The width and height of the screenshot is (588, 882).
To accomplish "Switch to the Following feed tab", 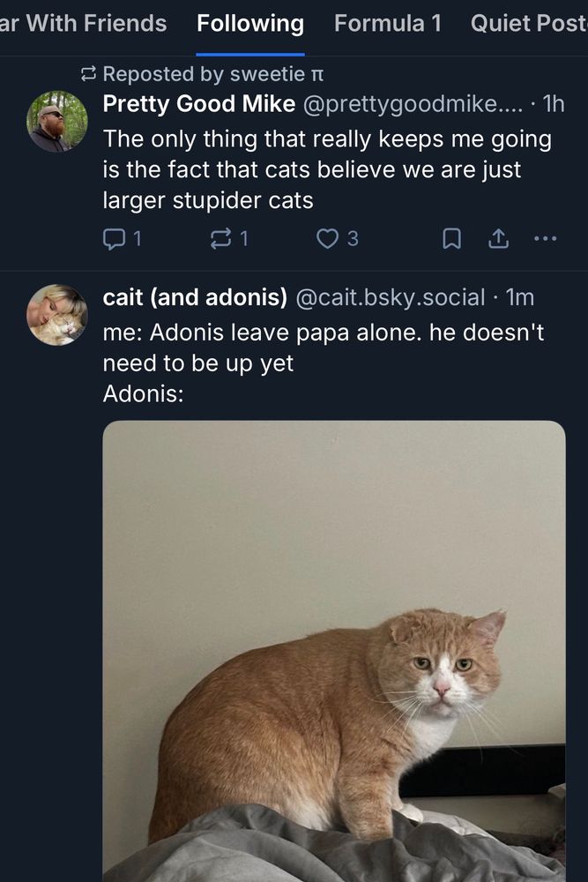I will [250, 23].
